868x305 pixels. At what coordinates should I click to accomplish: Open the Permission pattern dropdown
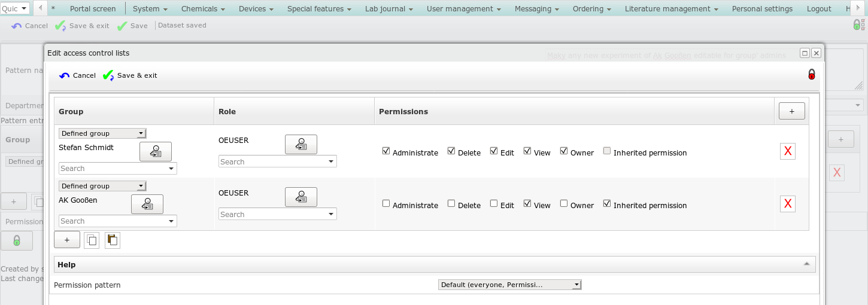[x=509, y=285]
